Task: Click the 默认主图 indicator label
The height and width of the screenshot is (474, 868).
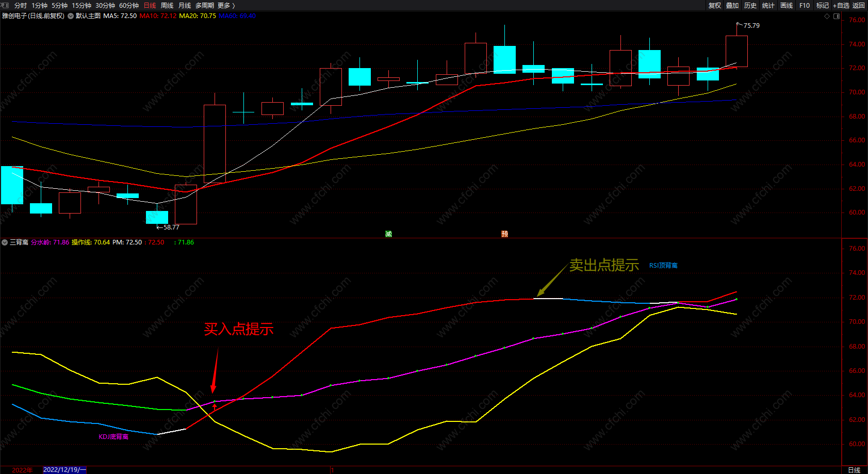Action: [88, 16]
